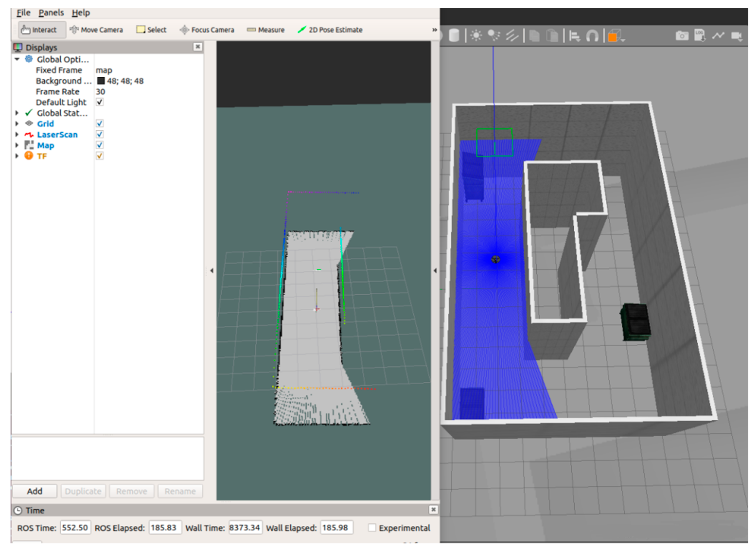Open the File menu
Image resolution: width=756 pixels, height=554 pixels.
[x=23, y=13]
